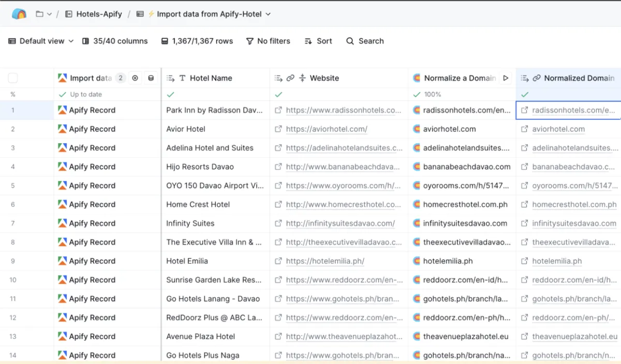Select the Infinity Suites cell

coord(216,223)
